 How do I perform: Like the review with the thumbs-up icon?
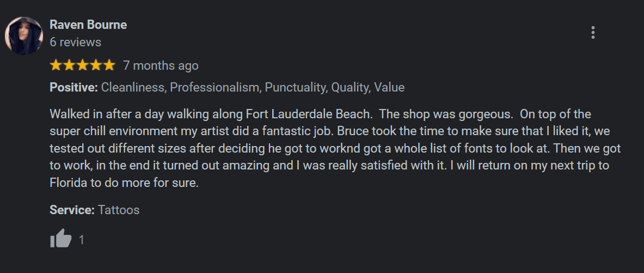(61, 239)
